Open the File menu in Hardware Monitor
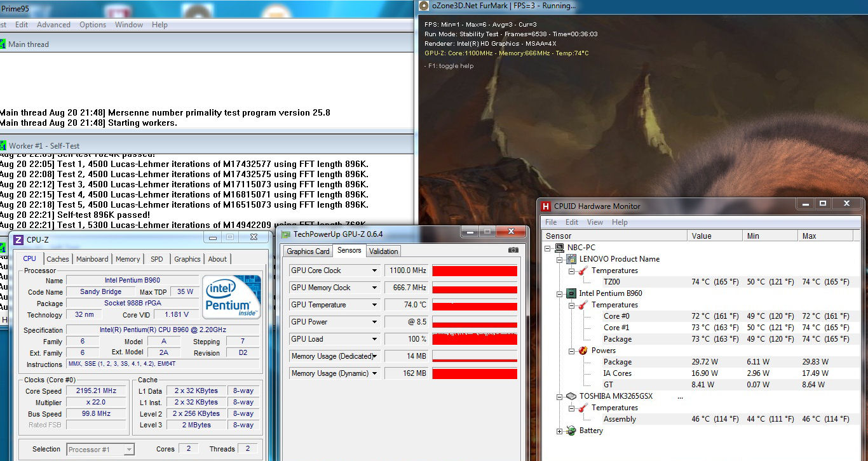The height and width of the screenshot is (461, 868). coord(551,222)
